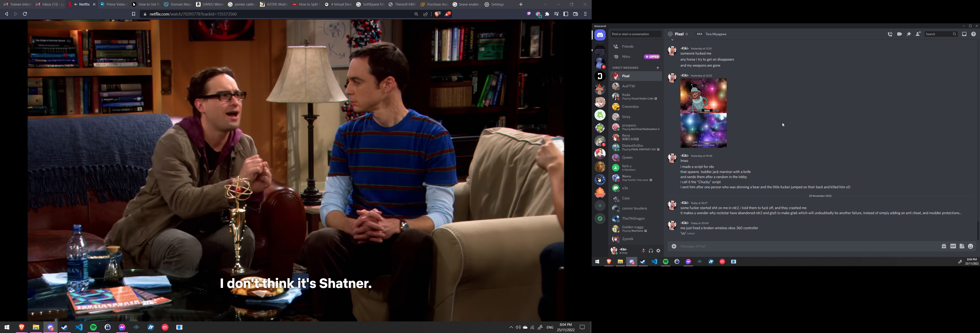Open the space meme image attachment
Image resolution: width=980 pixels, height=333 pixels.
703,113
